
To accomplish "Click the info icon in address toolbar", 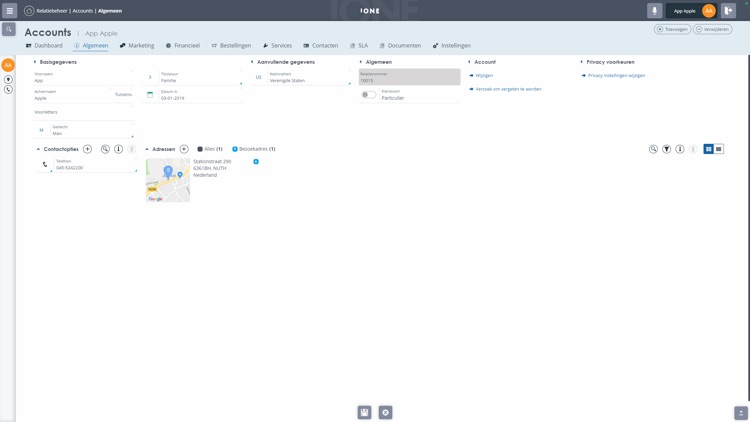I will pyautogui.click(x=680, y=149).
